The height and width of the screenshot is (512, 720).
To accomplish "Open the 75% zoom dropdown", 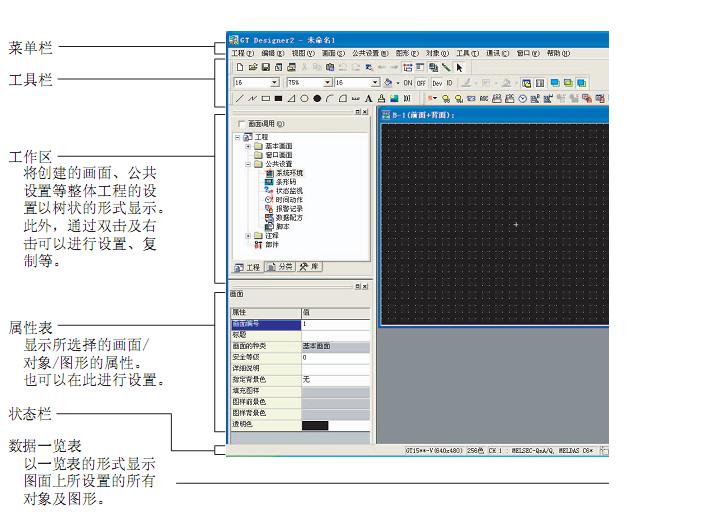I will (327, 83).
